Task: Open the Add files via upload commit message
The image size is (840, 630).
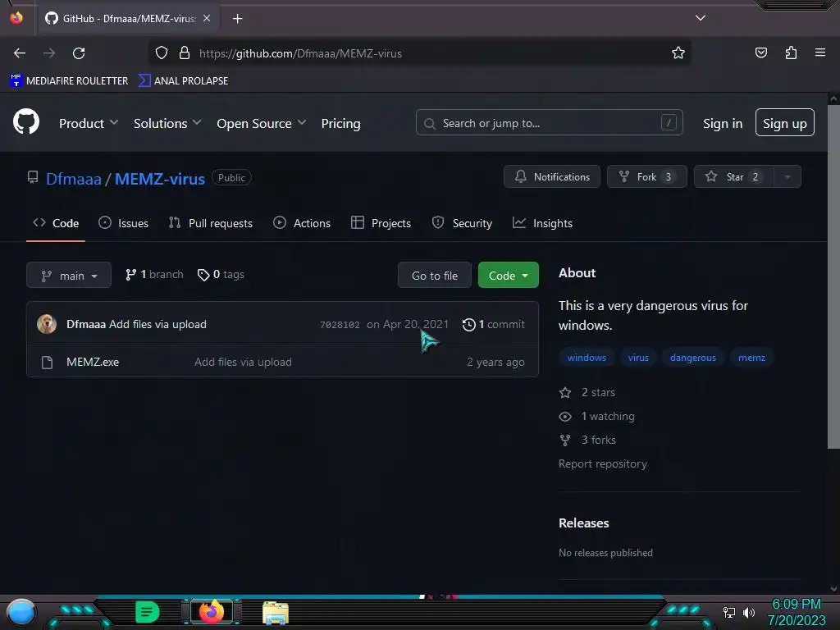Action: 157,324
